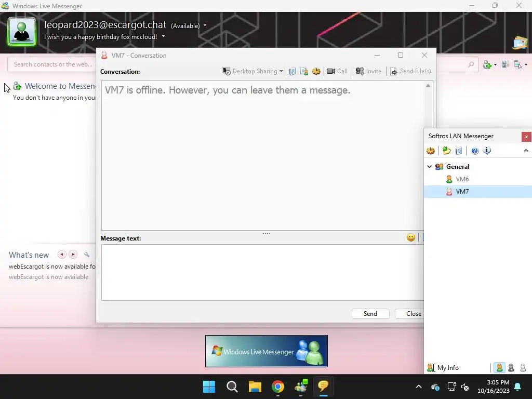Open Softros message history notebook icon
This screenshot has width=532, height=399.
[458, 151]
